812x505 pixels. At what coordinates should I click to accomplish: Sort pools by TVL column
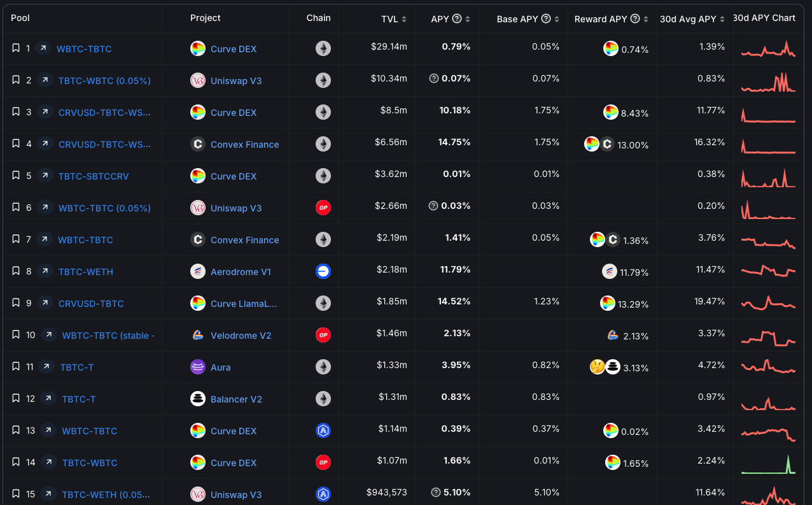click(x=403, y=19)
